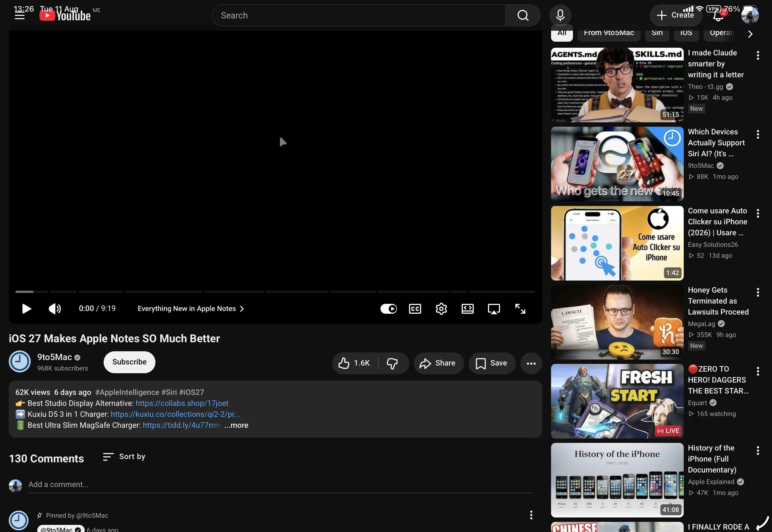Open the Kuxiu D5 charger link
772x532 pixels.
click(x=175, y=414)
